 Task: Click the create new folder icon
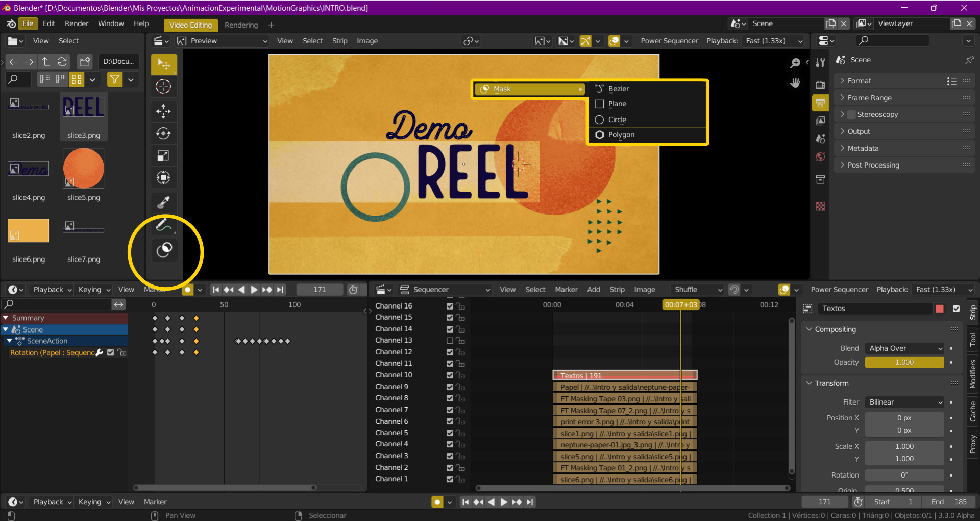84,62
